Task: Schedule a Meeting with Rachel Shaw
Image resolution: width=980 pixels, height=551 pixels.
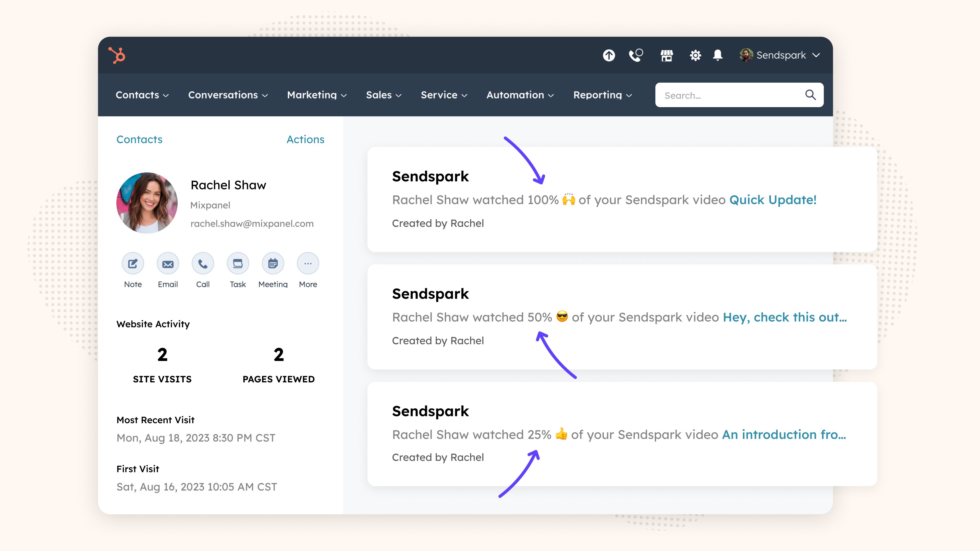Action: (272, 263)
